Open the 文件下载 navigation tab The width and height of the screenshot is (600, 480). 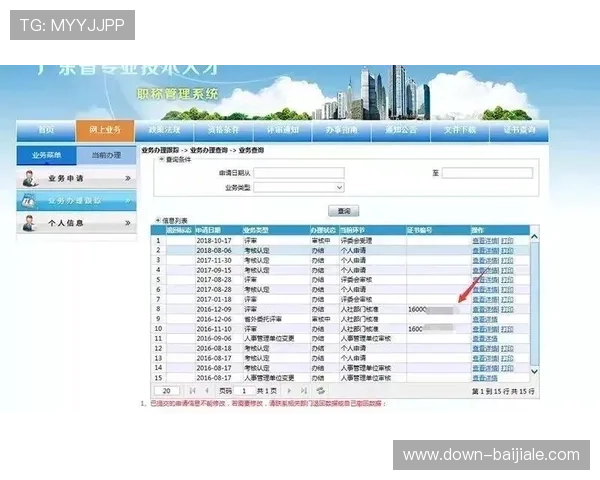460,130
